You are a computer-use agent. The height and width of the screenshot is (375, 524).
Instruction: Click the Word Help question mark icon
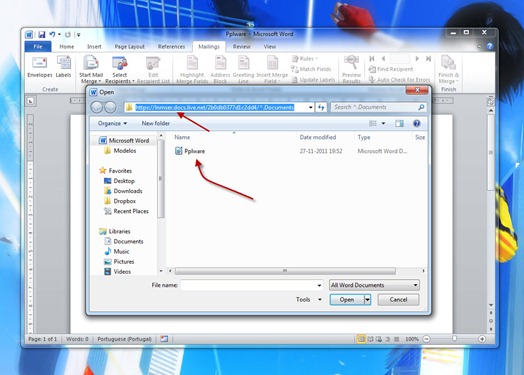click(x=490, y=46)
